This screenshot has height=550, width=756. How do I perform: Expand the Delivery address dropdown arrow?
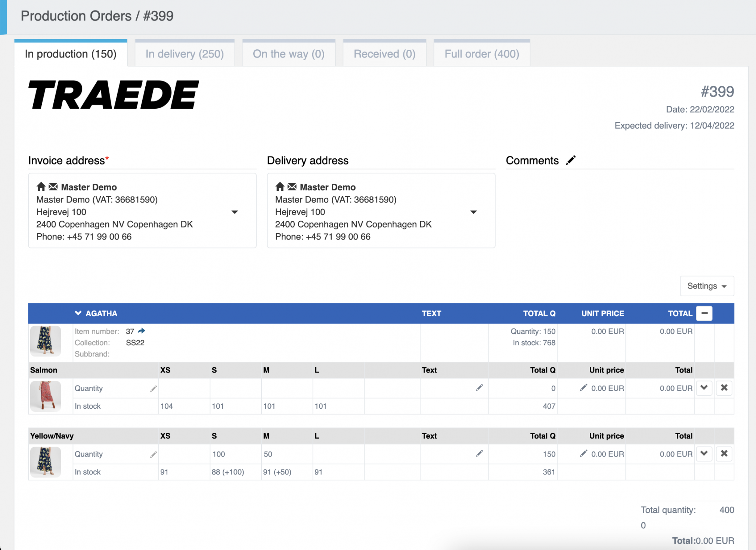(473, 211)
